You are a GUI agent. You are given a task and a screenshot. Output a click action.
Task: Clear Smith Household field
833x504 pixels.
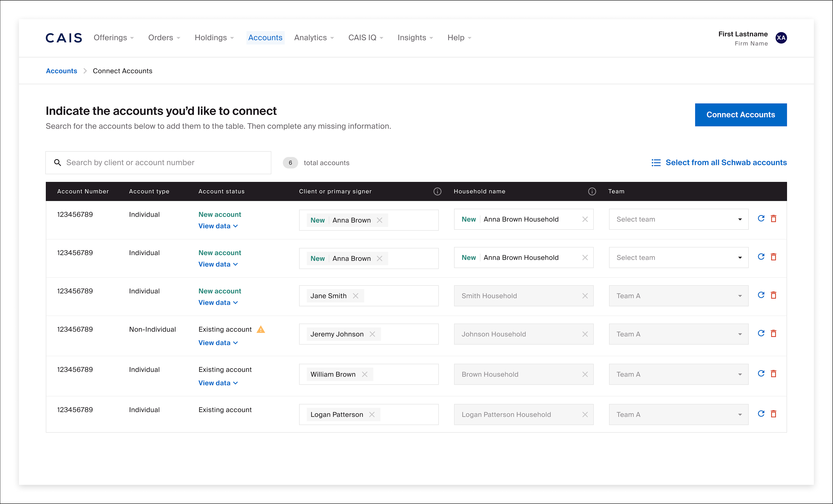(x=585, y=296)
